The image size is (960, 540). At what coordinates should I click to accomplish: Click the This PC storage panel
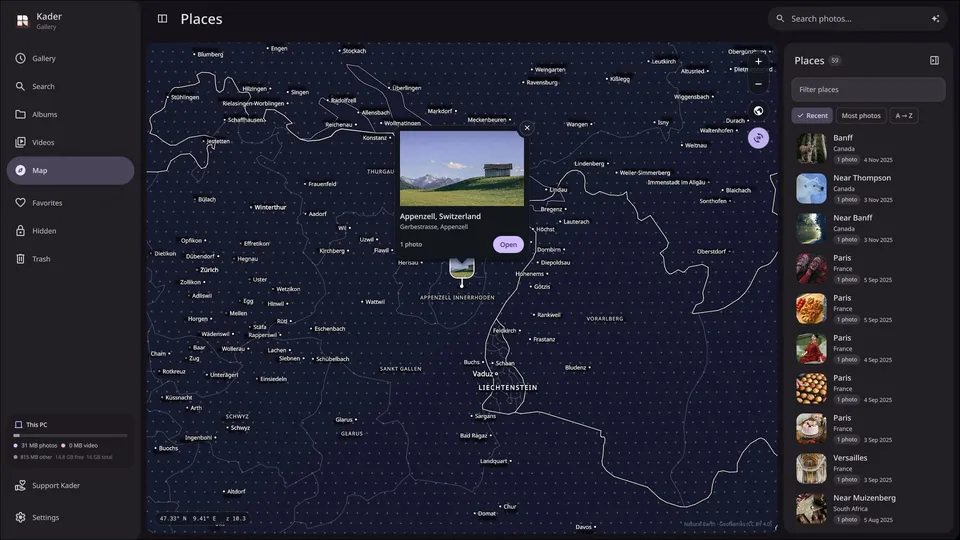point(70,441)
